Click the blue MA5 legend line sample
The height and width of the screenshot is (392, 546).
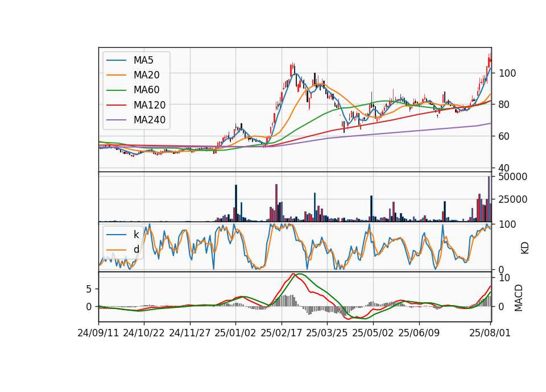[116, 61]
